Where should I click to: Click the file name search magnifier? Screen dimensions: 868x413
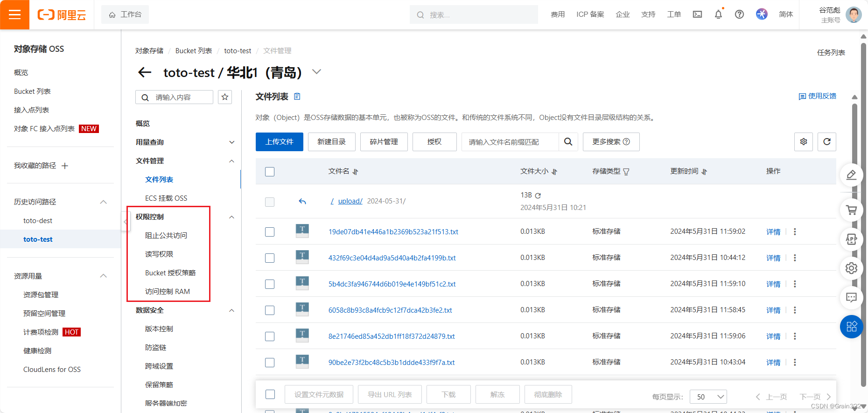pyautogui.click(x=568, y=142)
